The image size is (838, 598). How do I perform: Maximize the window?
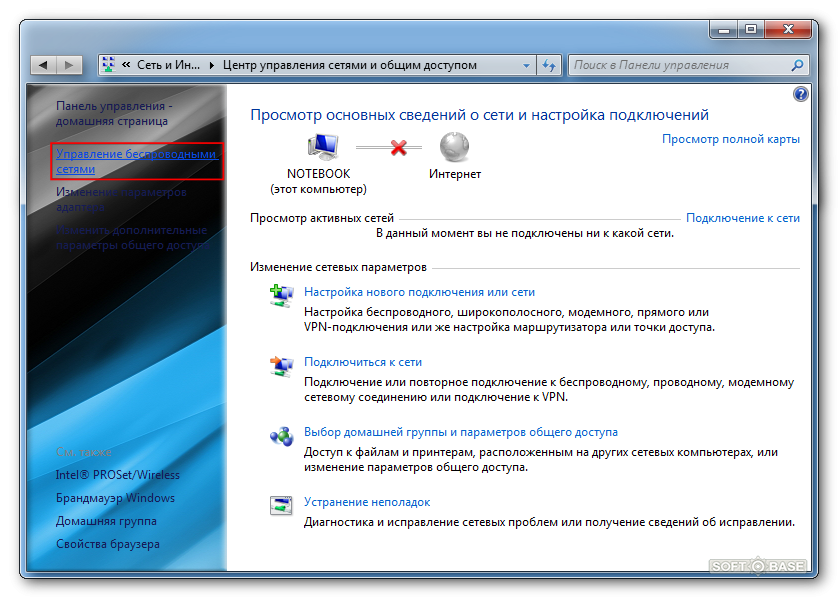tap(751, 29)
